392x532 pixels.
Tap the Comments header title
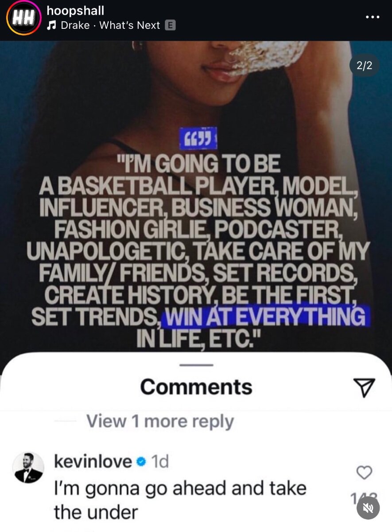pos(196,387)
